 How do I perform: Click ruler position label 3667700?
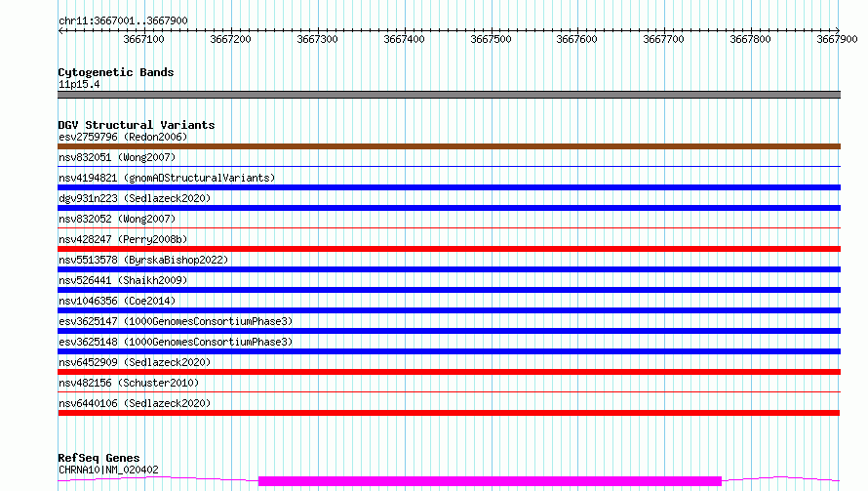(x=664, y=39)
